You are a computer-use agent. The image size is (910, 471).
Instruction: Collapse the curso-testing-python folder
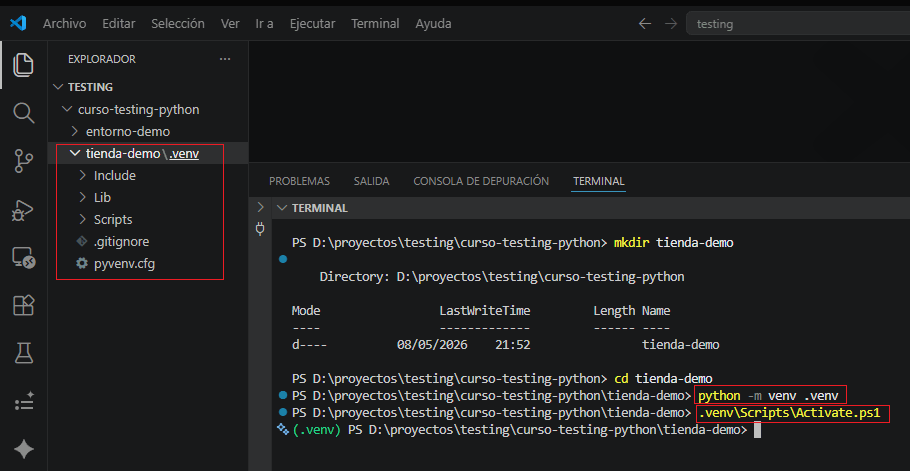pos(67,109)
